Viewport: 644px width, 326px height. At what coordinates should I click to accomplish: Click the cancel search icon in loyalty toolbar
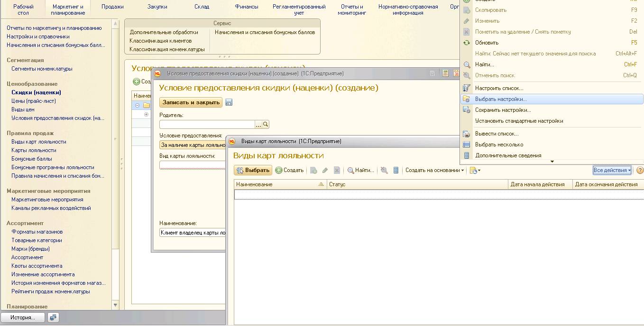point(384,170)
